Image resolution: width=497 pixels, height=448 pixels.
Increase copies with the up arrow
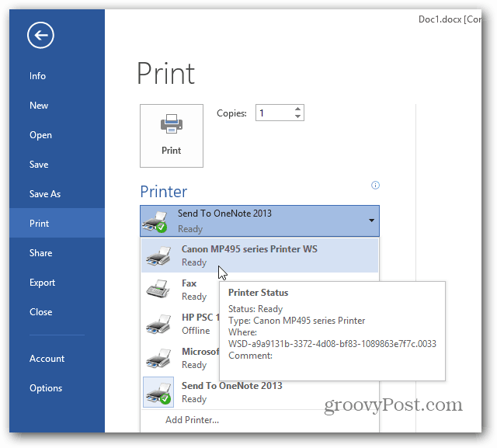[x=297, y=109]
